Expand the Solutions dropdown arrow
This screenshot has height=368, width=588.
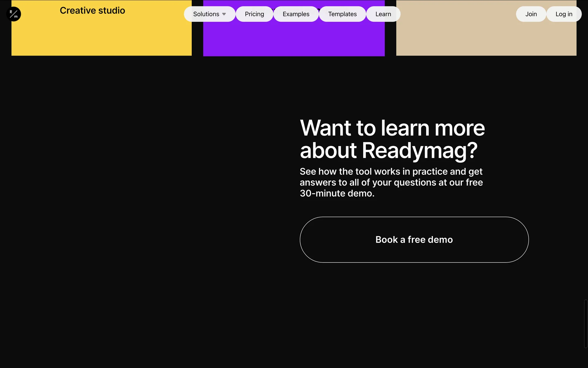pyautogui.click(x=224, y=14)
